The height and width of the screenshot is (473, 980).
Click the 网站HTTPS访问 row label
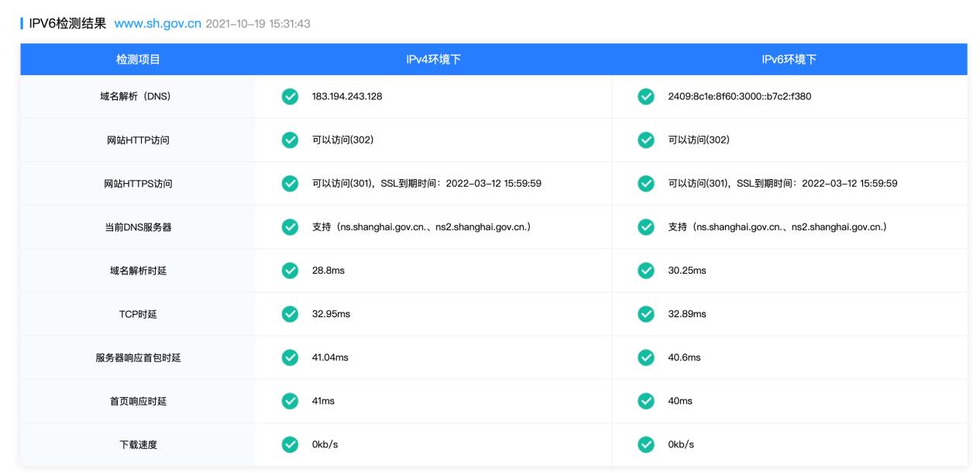pyautogui.click(x=138, y=184)
